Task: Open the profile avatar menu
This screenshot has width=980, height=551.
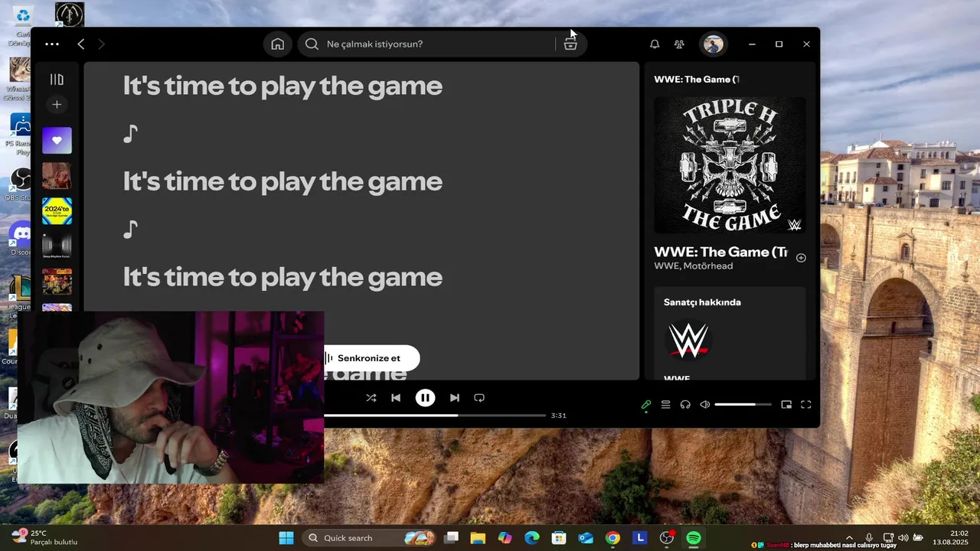Action: click(x=714, y=44)
